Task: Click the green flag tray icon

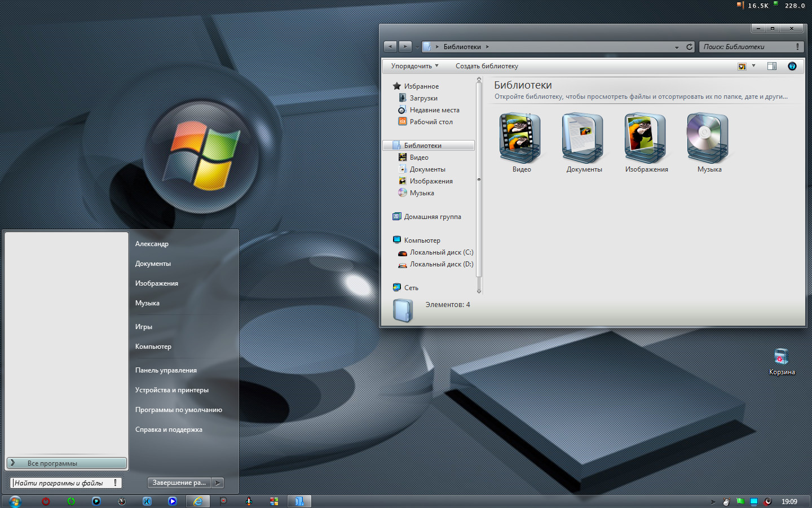Action: tap(740, 501)
